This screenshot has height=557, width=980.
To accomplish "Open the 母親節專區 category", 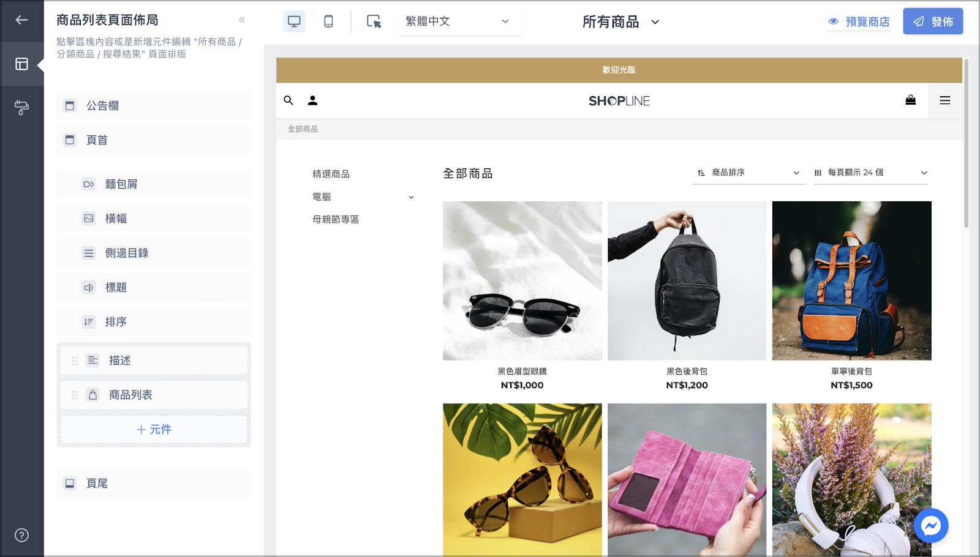I will pos(336,219).
